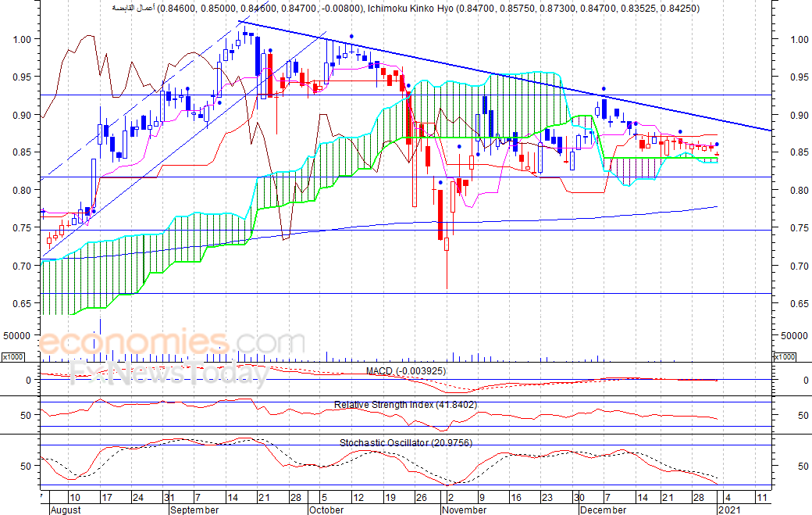Jump to October on the time axis
Screen dimensions: 812x515
(x=326, y=510)
